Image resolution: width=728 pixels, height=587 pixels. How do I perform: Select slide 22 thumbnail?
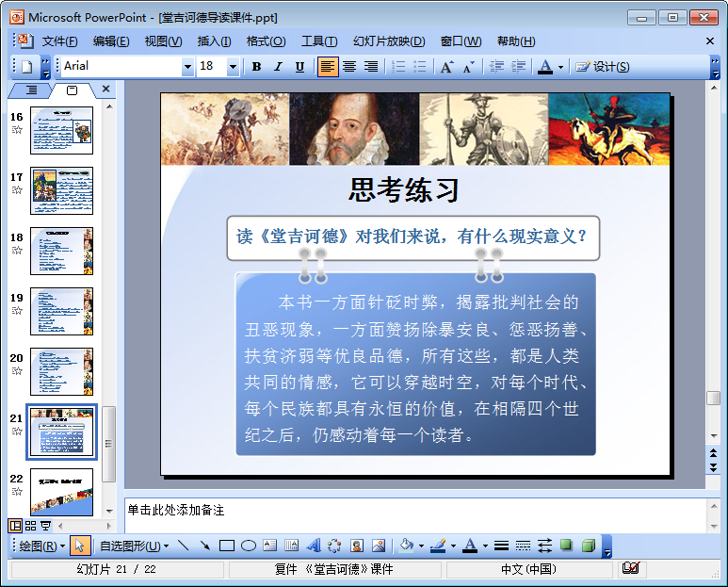62,492
